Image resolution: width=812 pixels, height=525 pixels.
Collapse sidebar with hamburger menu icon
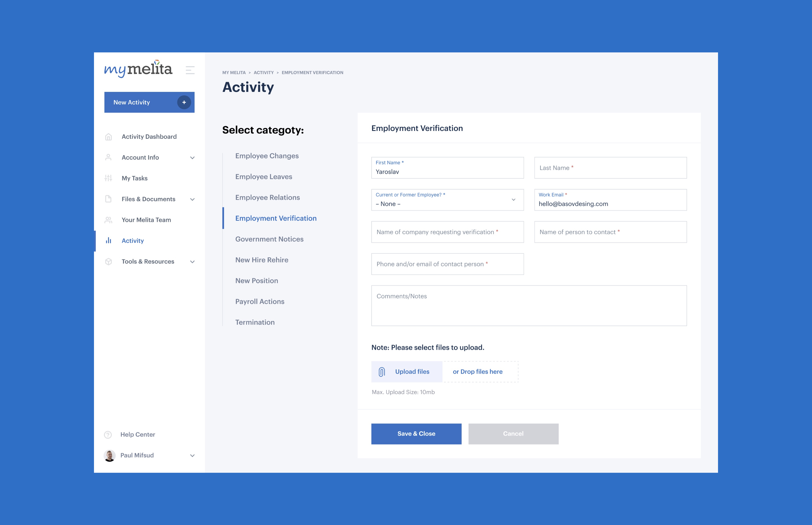tap(190, 70)
